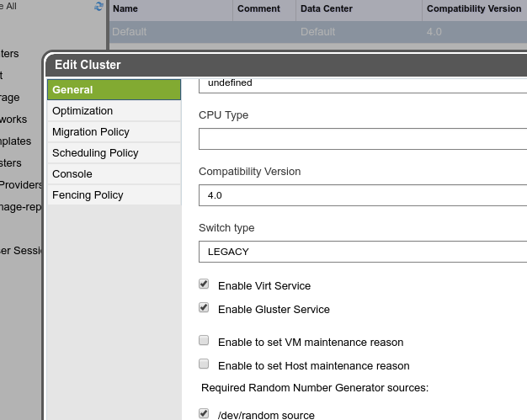Check Enable to set Host maintenance reason
Image resolution: width=527 pixels, height=420 pixels.
coord(204,364)
